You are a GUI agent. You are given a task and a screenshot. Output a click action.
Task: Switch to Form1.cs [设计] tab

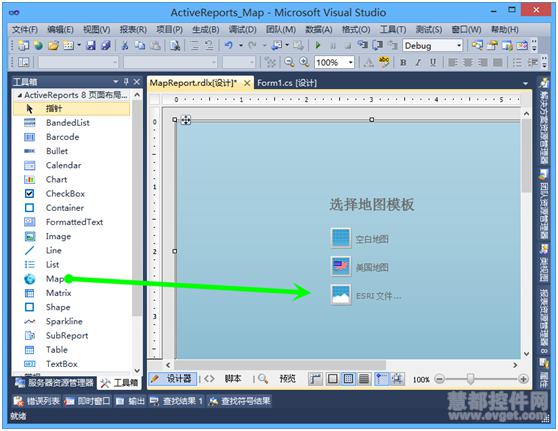pyautogui.click(x=287, y=83)
